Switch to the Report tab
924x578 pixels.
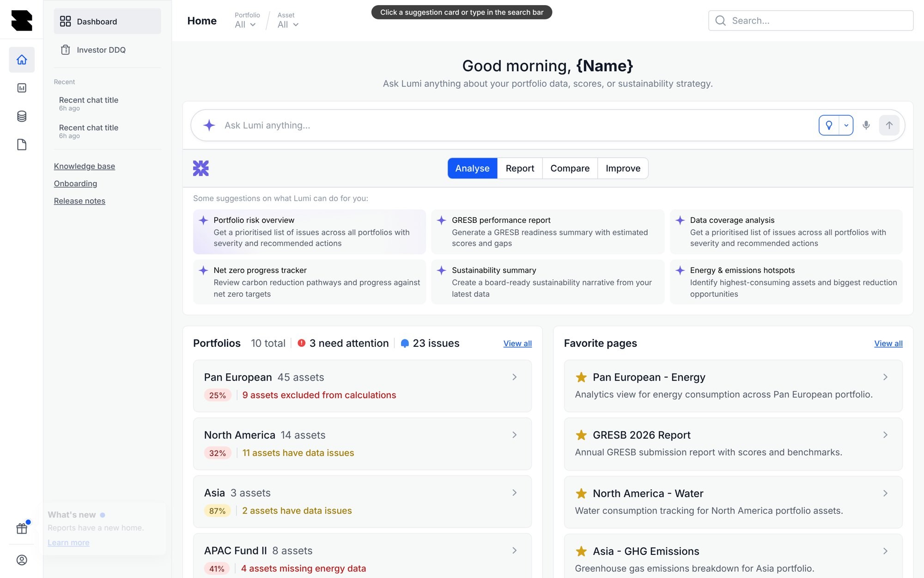520,168
